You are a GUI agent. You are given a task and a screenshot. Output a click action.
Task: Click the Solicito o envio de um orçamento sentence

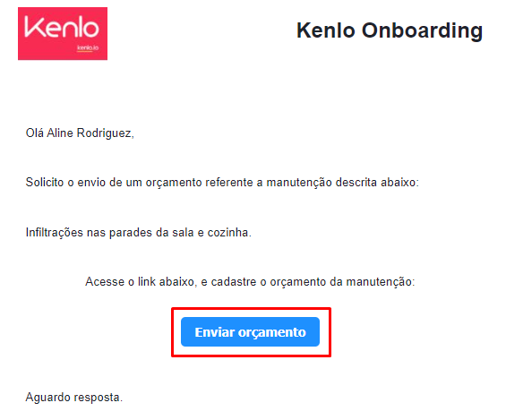222,183
